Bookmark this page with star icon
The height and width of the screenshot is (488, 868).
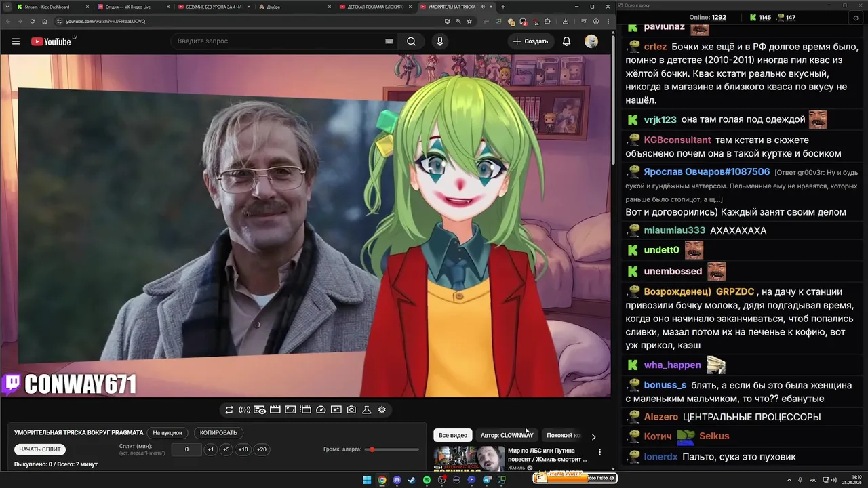(469, 21)
